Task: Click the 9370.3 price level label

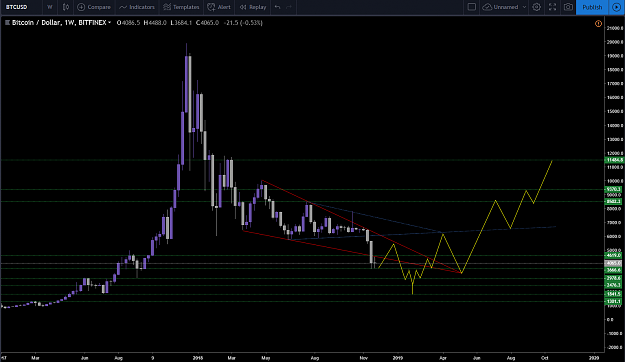Action: tap(614, 189)
